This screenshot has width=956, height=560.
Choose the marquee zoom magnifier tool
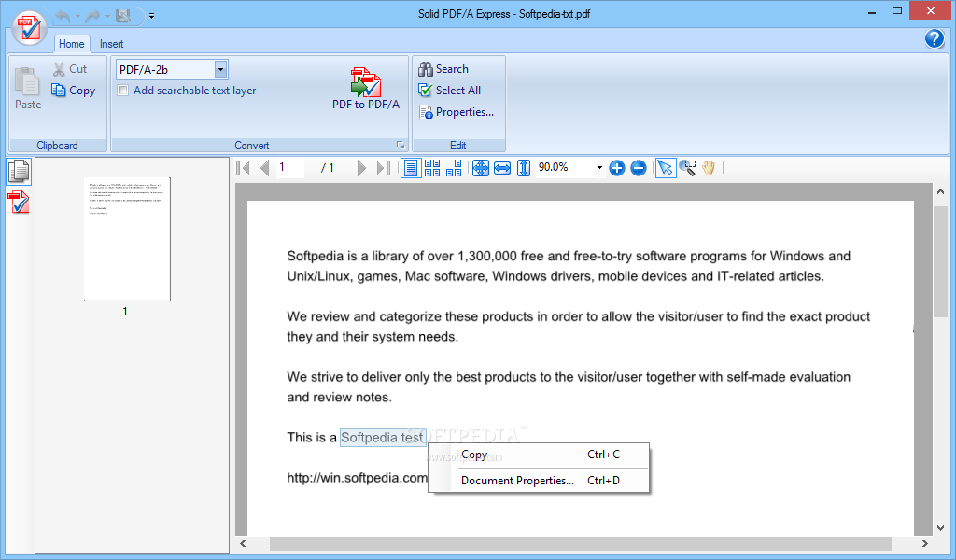[688, 168]
